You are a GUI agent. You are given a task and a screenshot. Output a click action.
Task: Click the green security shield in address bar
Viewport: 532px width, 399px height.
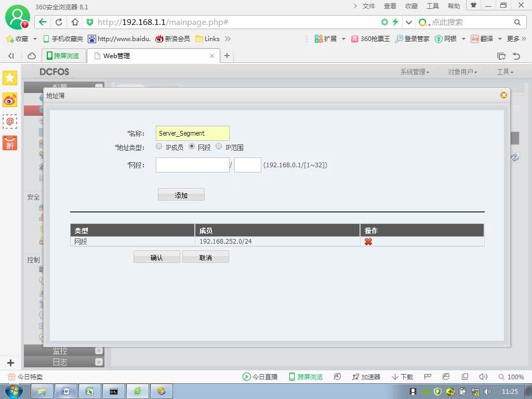89,22
